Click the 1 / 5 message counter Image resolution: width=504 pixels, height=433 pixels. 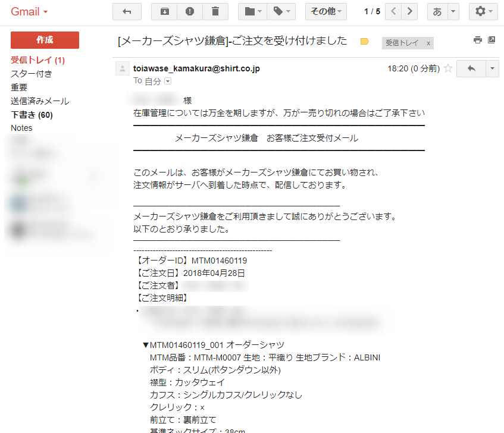click(372, 11)
